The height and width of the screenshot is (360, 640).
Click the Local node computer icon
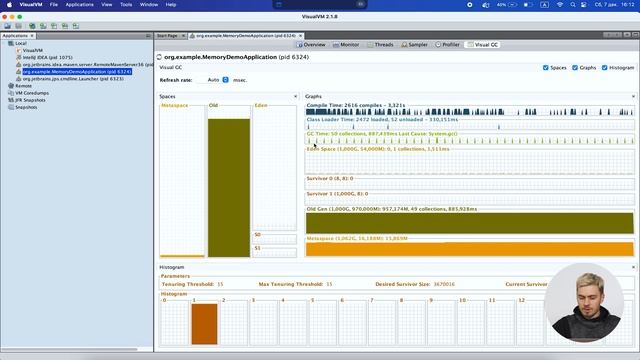pos(11,43)
